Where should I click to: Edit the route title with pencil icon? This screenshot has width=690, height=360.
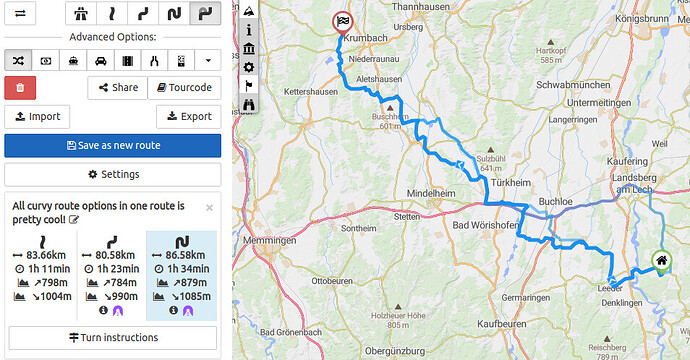tap(74, 220)
